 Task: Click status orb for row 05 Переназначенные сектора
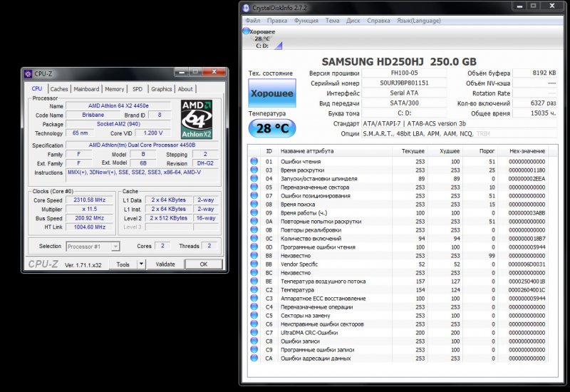tap(254, 187)
